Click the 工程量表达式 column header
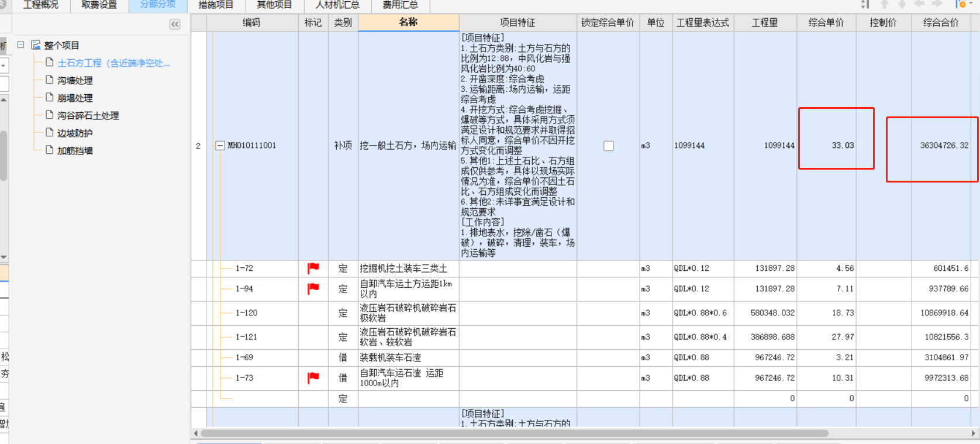 tap(703, 23)
